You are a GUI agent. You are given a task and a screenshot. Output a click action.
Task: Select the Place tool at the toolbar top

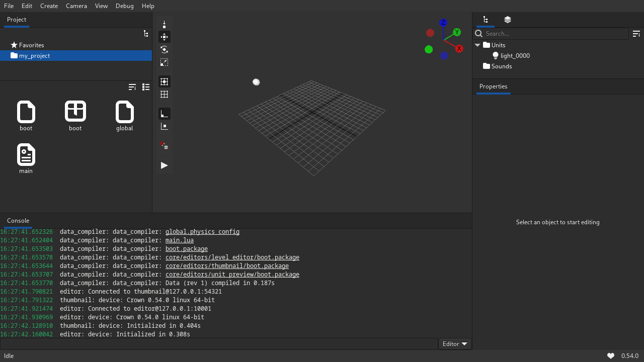(x=164, y=24)
